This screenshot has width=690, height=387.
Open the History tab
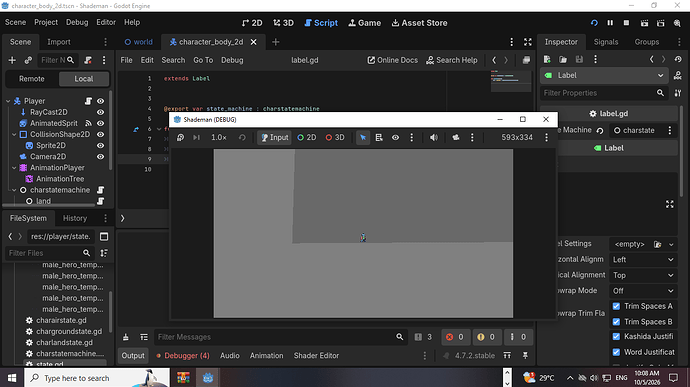pyautogui.click(x=75, y=218)
